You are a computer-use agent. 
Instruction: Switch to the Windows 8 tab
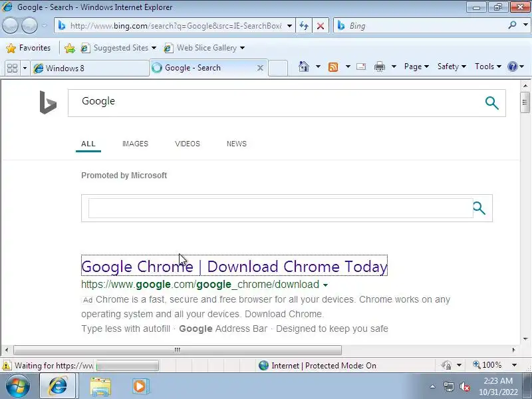click(90, 68)
